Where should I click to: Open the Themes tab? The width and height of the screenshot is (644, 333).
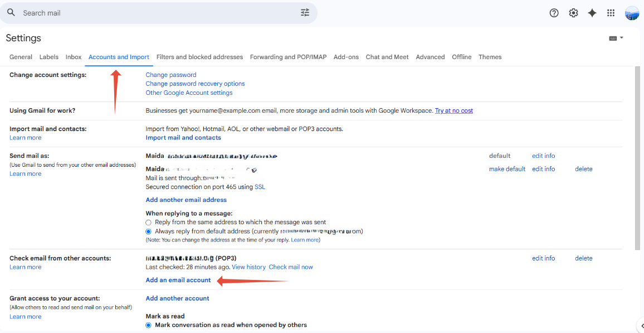[490, 57]
